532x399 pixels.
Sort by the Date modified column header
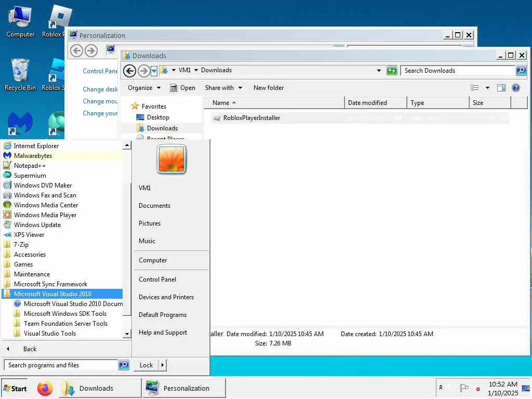point(376,102)
